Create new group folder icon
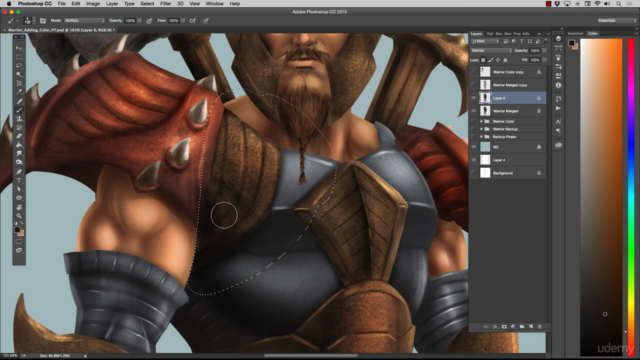 pos(522,327)
